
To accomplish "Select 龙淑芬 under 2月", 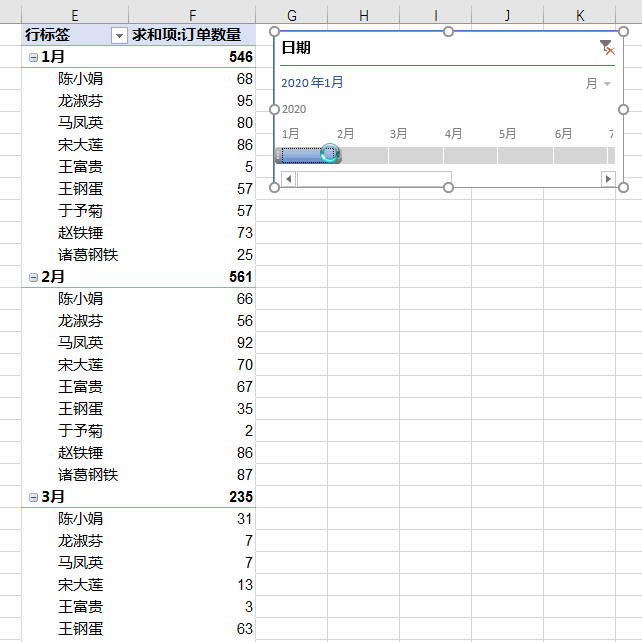I will click(80, 321).
